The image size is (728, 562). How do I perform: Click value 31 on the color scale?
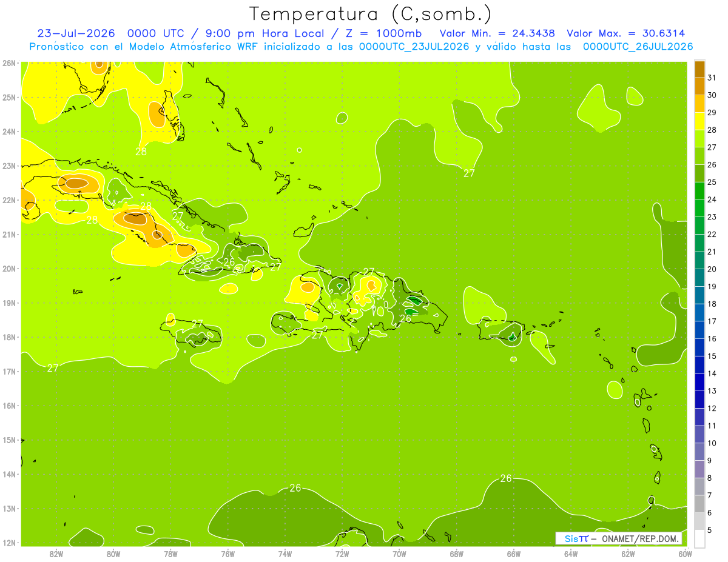[x=712, y=78]
